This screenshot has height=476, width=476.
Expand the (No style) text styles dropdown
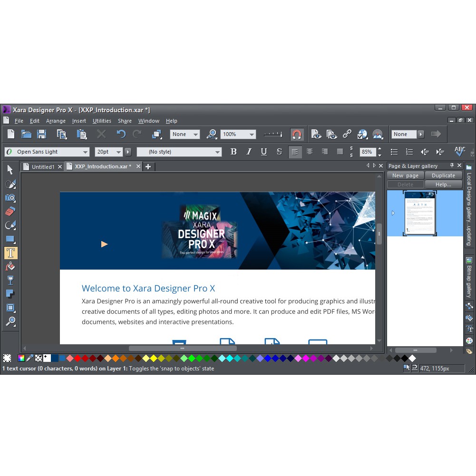click(x=218, y=152)
